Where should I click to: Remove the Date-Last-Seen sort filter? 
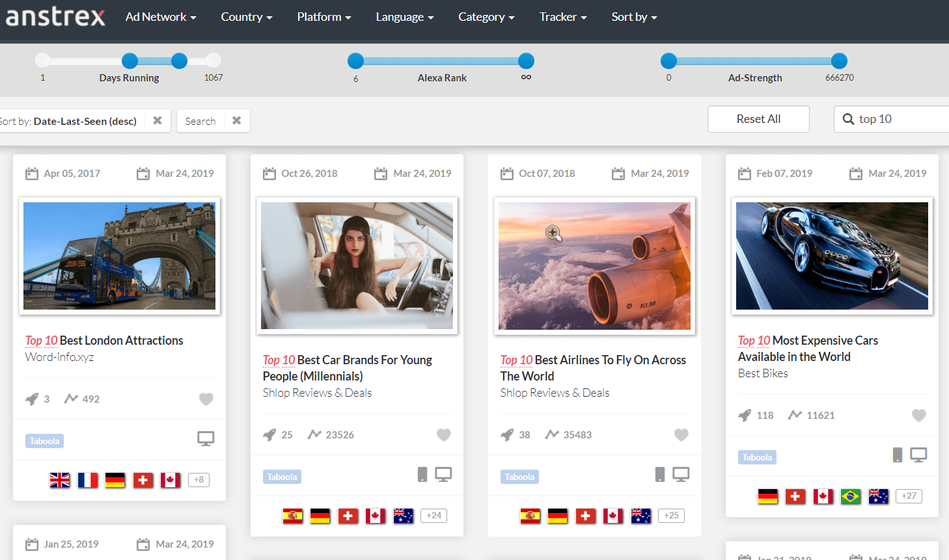(x=158, y=120)
